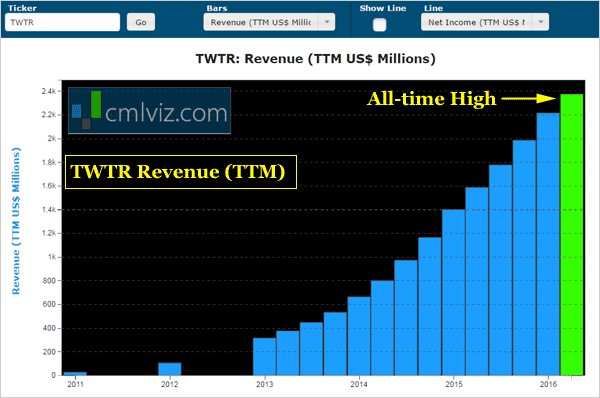This screenshot has height=398, width=600.
Task: Select the green all-time high bar
Action: [572, 235]
